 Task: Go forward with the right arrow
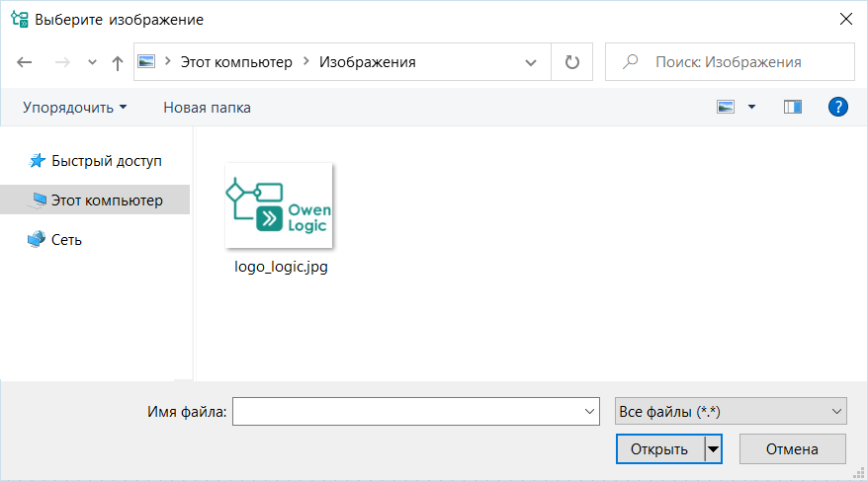pyautogui.click(x=62, y=62)
